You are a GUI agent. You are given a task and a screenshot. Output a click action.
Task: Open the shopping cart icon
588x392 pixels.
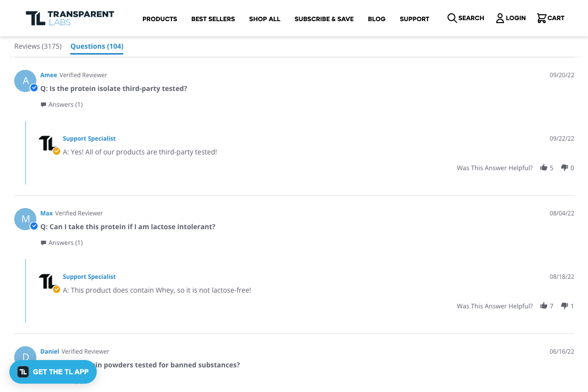coord(541,18)
